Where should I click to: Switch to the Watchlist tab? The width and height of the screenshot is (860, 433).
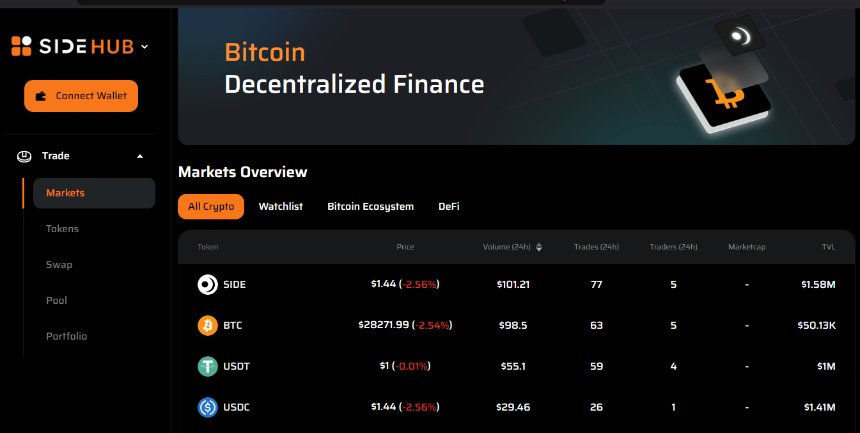pyautogui.click(x=281, y=206)
